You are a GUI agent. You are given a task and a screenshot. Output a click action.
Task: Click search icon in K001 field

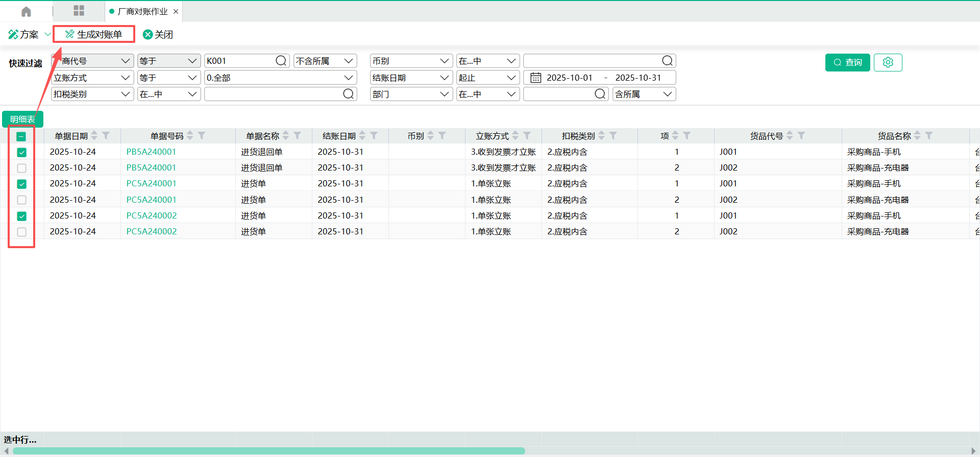click(x=281, y=61)
